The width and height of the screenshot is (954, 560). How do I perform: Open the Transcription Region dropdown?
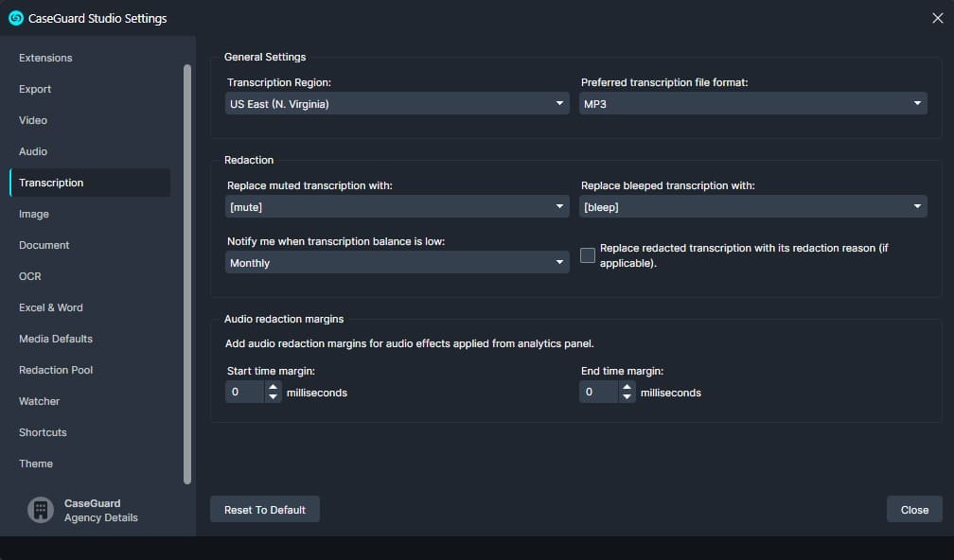click(x=397, y=104)
